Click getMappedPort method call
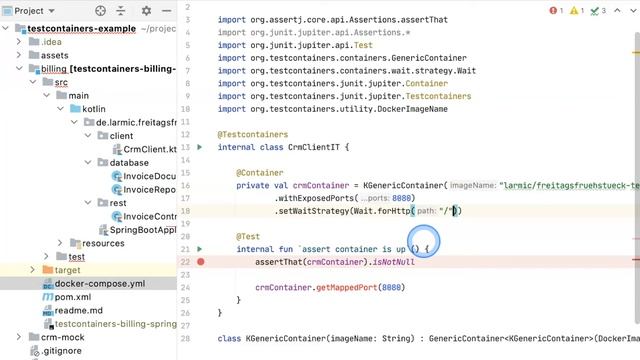The image size is (640, 360). pos(347,287)
